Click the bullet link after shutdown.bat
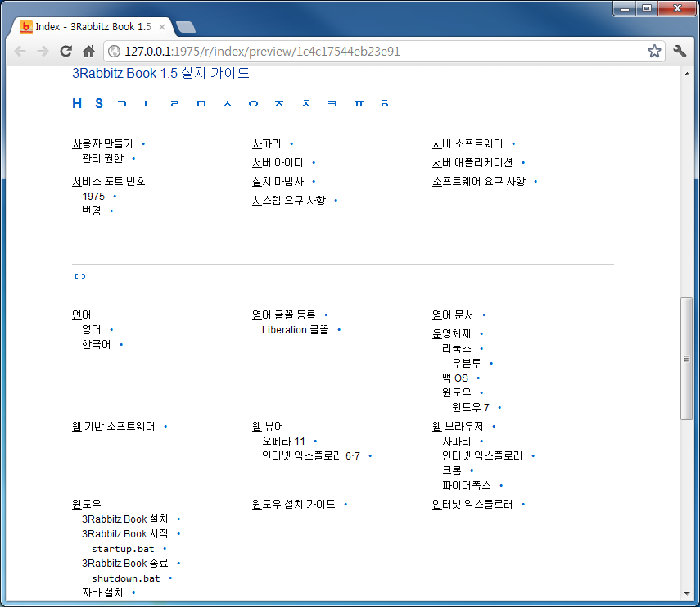Image resolution: width=700 pixels, height=607 pixels. (170, 578)
